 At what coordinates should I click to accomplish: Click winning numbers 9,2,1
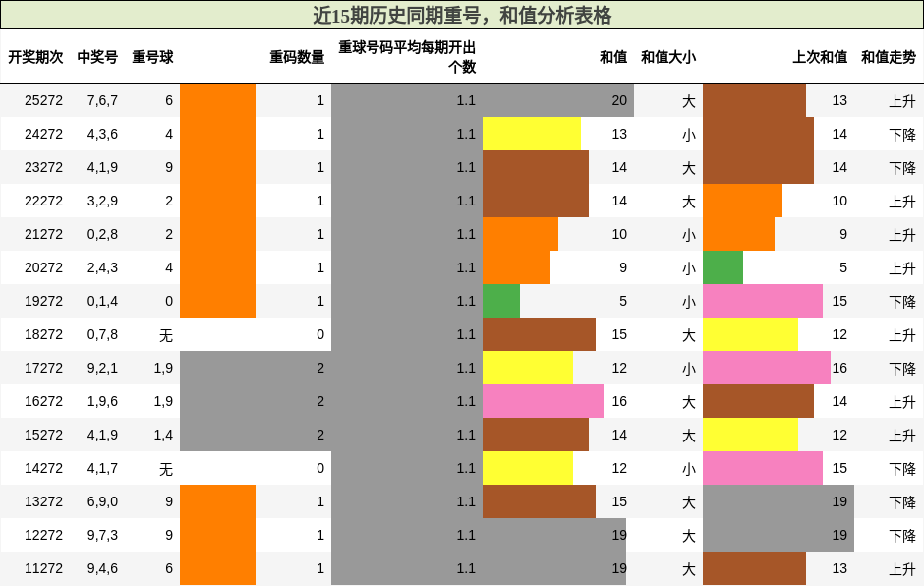click(102, 368)
